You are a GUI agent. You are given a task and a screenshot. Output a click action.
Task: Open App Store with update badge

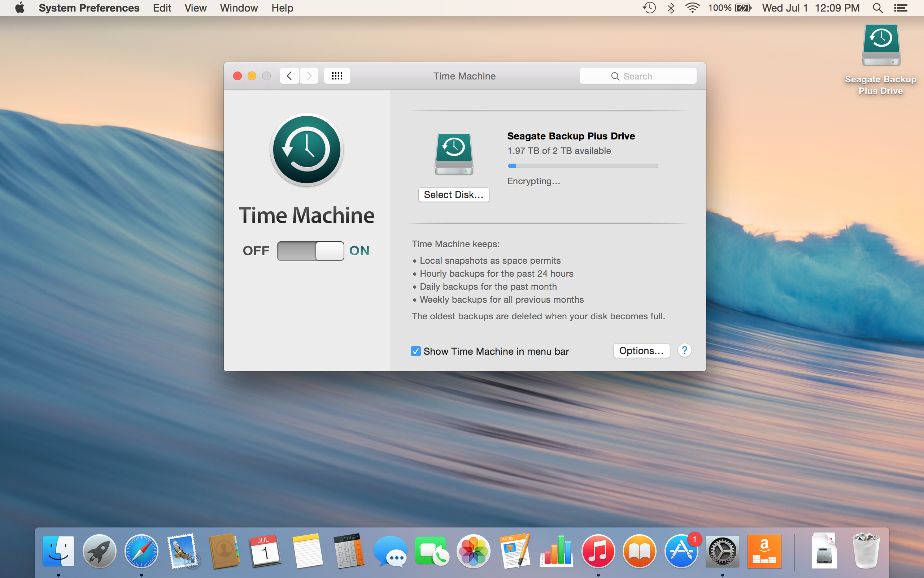[x=681, y=551]
